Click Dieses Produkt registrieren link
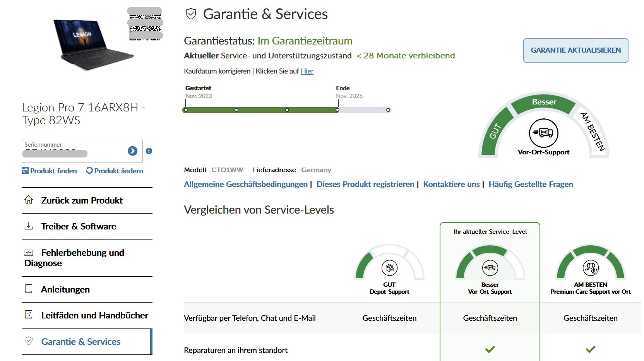The image size is (644, 361). [x=365, y=184]
